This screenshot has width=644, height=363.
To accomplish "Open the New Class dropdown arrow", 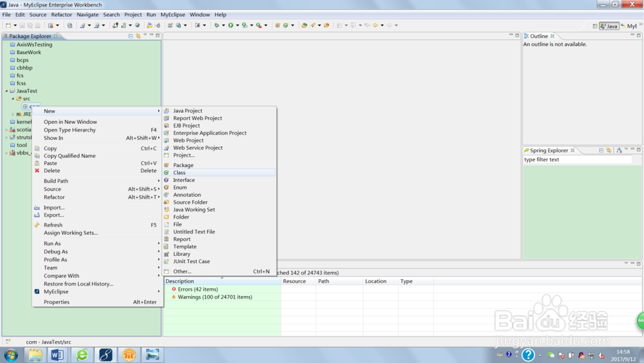I will pos(292,26).
